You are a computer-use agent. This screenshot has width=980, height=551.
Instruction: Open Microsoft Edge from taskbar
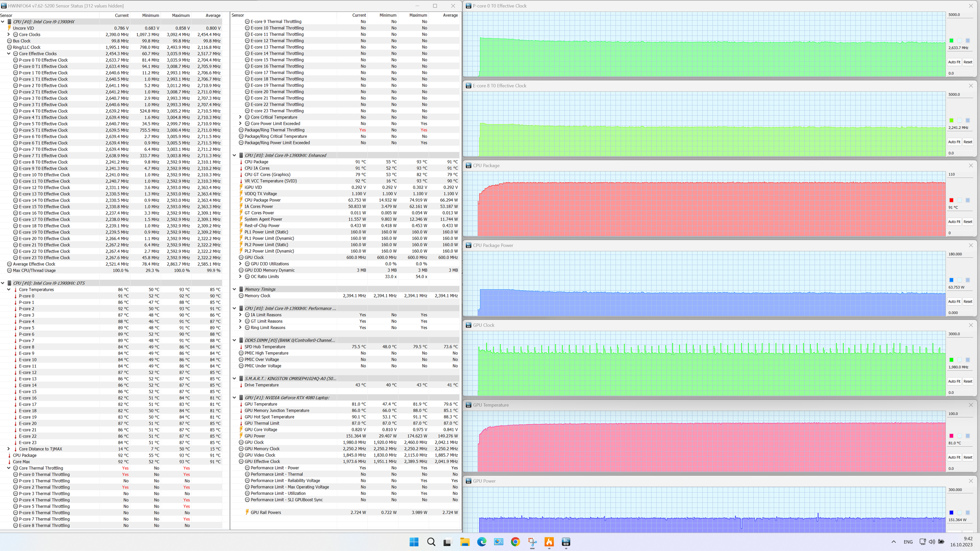482,542
